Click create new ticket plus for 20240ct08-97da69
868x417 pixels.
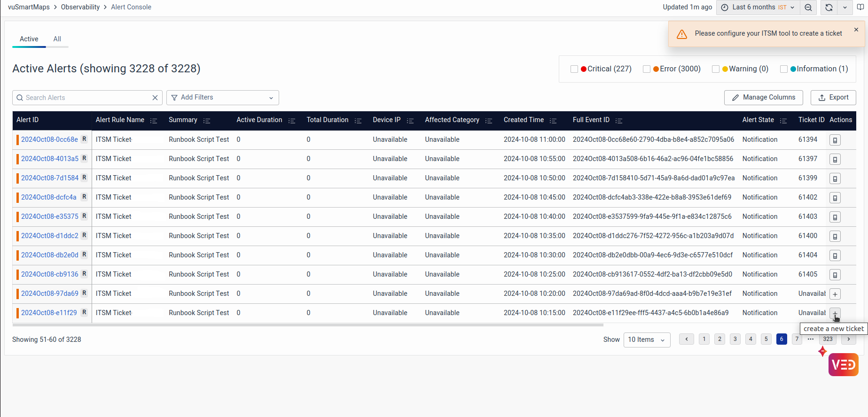coord(835,294)
